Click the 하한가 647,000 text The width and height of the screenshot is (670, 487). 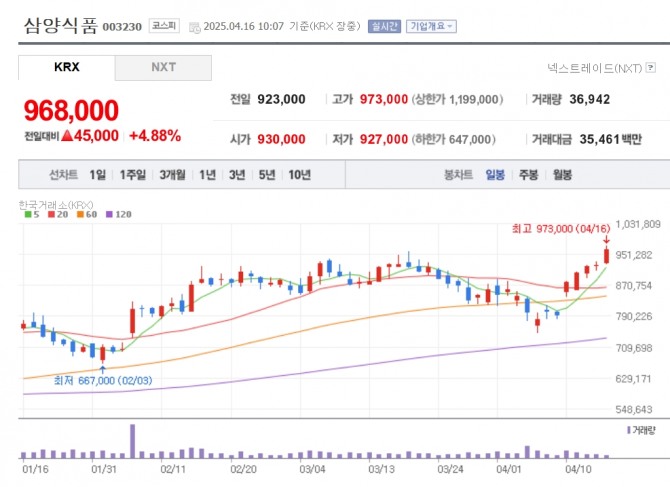pyautogui.click(x=454, y=139)
